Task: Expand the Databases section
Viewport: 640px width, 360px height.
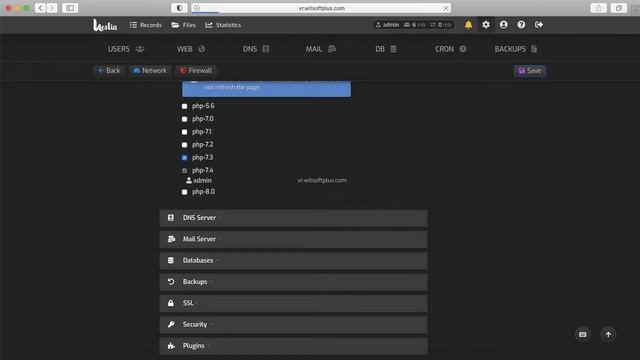Action: click(x=293, y=260)
